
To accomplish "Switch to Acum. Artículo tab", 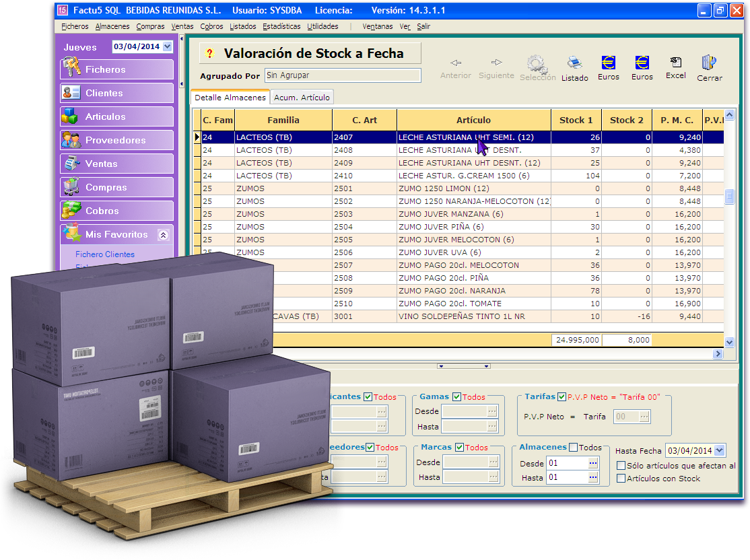I will pos(302,97).
